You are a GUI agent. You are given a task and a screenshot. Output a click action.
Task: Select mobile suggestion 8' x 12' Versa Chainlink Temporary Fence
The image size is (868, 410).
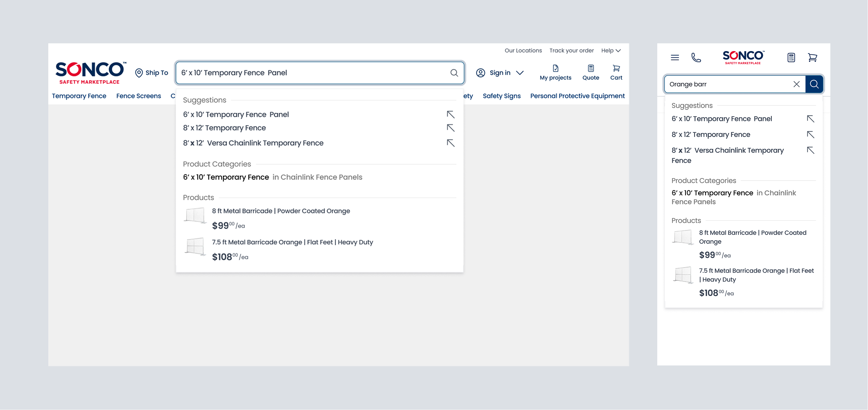tap(727, 155)
